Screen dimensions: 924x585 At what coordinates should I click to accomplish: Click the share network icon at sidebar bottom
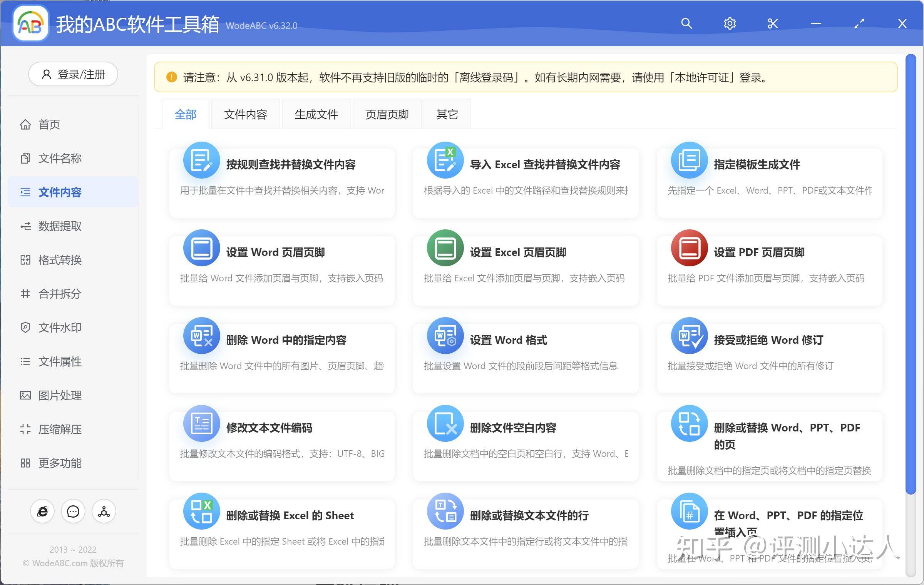[104, 511]
